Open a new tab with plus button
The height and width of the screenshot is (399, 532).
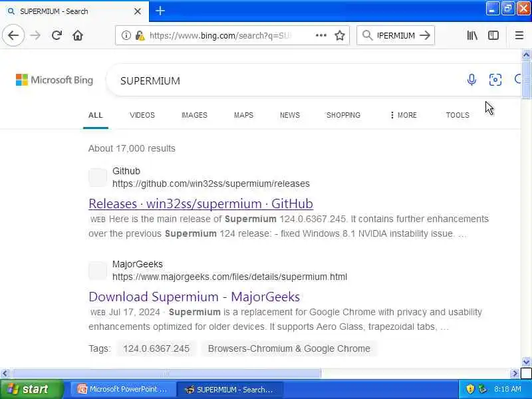[x=160, y=11]
